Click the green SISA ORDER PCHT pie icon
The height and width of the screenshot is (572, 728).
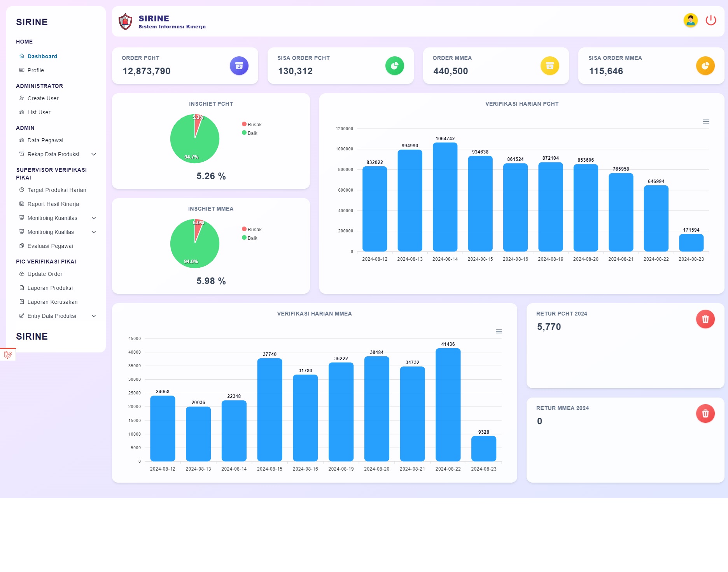(394, 66)
